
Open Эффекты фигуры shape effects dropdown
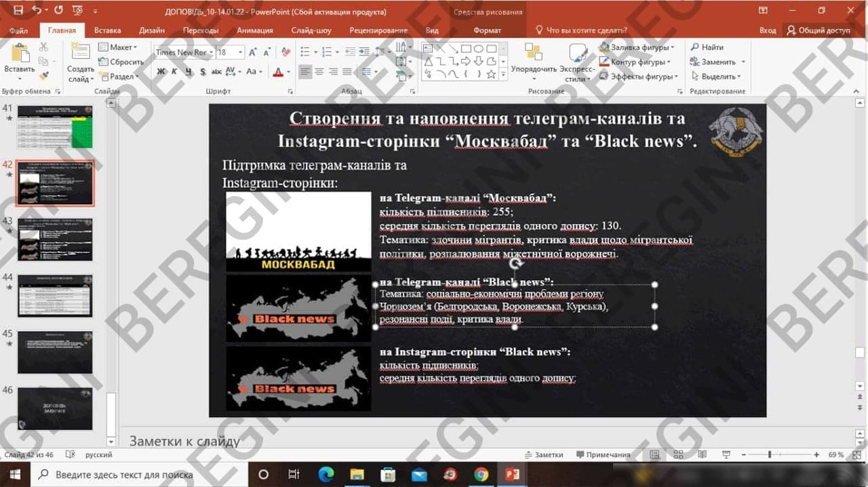tap(638, 77)
